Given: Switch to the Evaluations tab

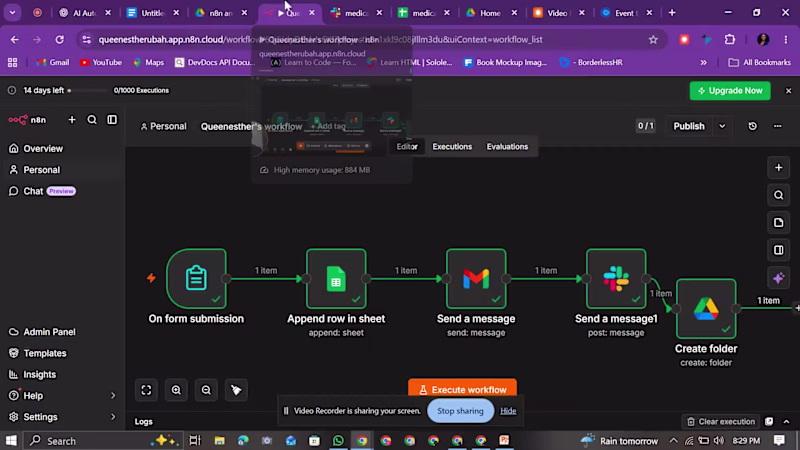Looking at the screenshot, I should click(507, 146).
